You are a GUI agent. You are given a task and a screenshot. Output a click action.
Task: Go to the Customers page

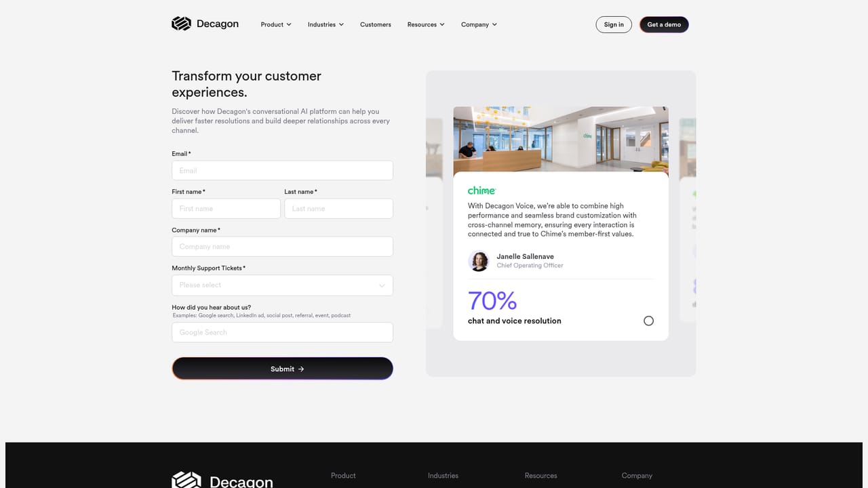(376, 24)
